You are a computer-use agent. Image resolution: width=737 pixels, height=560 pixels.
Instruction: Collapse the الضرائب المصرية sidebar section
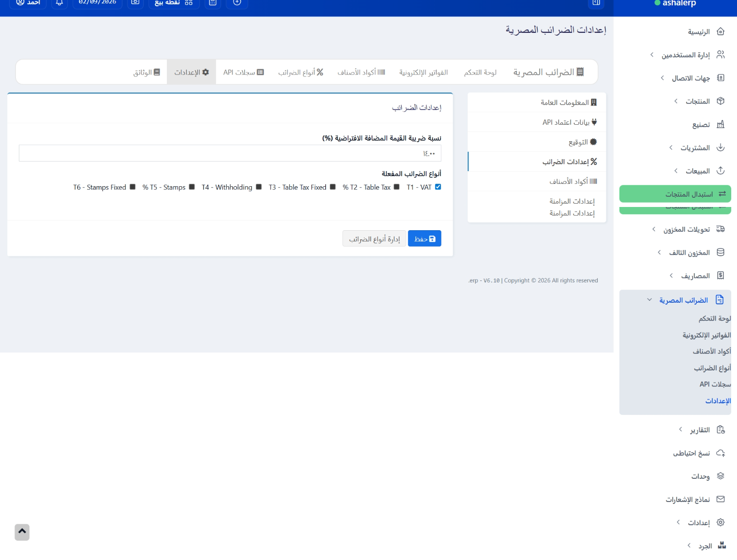(649, 300)
